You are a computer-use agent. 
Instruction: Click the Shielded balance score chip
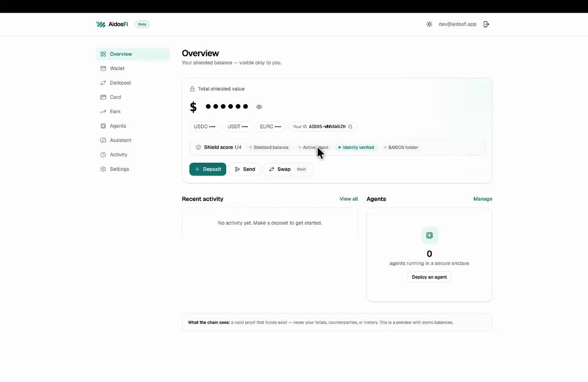click(x=269, y=147)
